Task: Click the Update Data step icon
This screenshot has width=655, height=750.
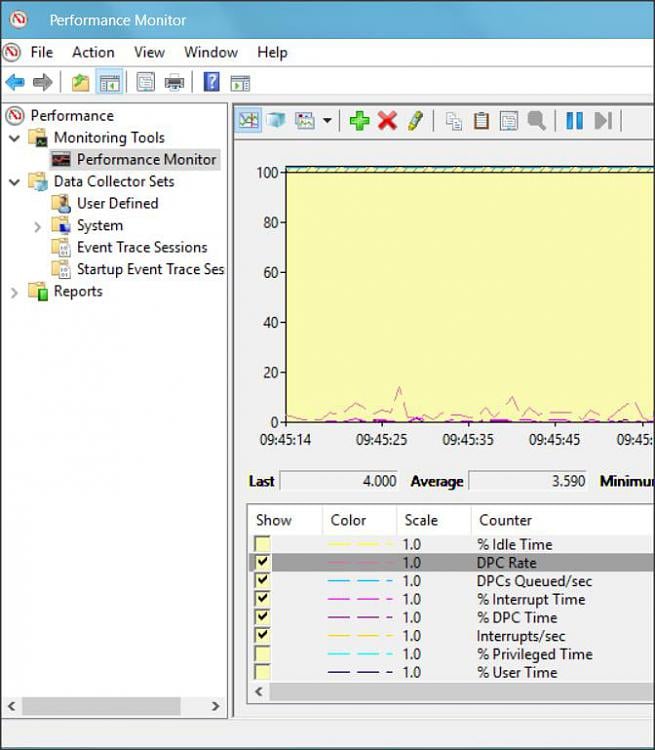Action: (603, 121)
